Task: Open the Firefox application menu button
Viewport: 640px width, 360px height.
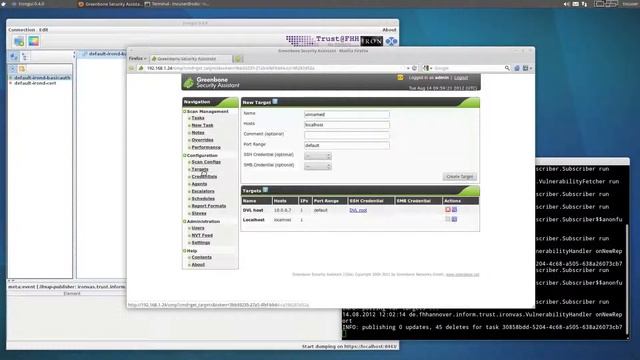Action: pos(137,59)
